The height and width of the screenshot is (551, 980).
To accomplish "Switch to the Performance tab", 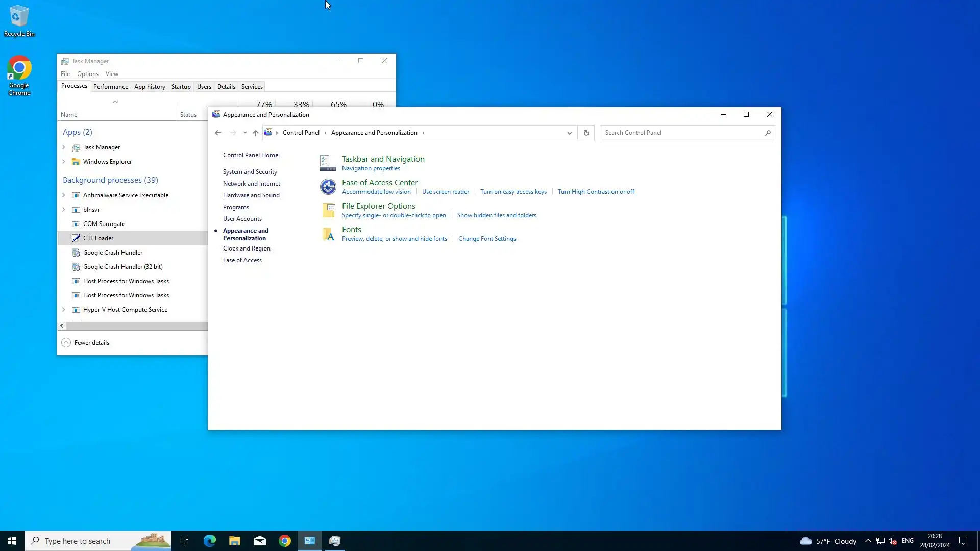I will tap(111, 87).
